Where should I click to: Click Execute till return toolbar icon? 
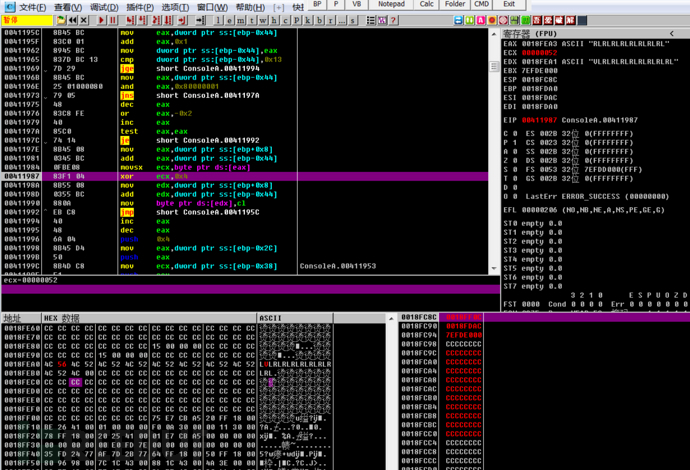click(181, 20)
